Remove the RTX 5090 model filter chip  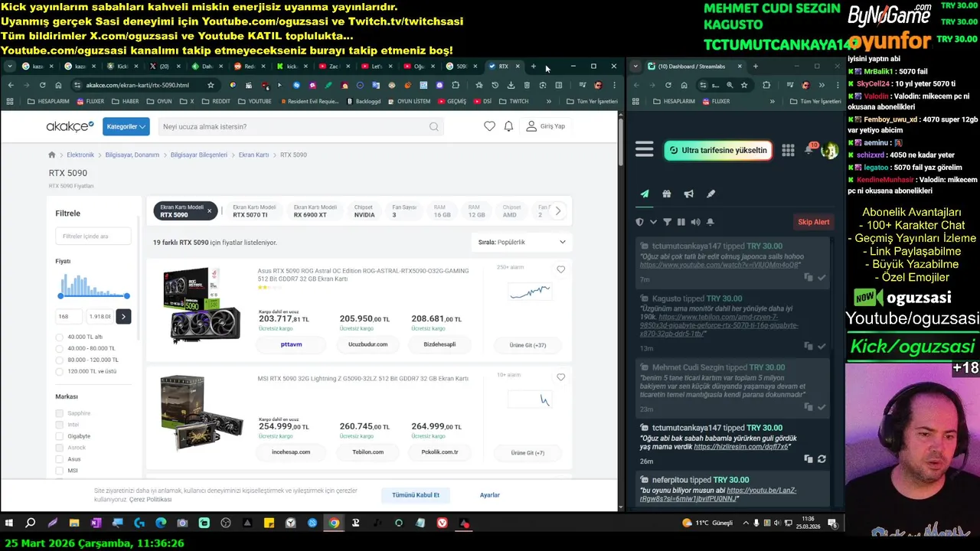pyautogui.click(x=209, y=211)
